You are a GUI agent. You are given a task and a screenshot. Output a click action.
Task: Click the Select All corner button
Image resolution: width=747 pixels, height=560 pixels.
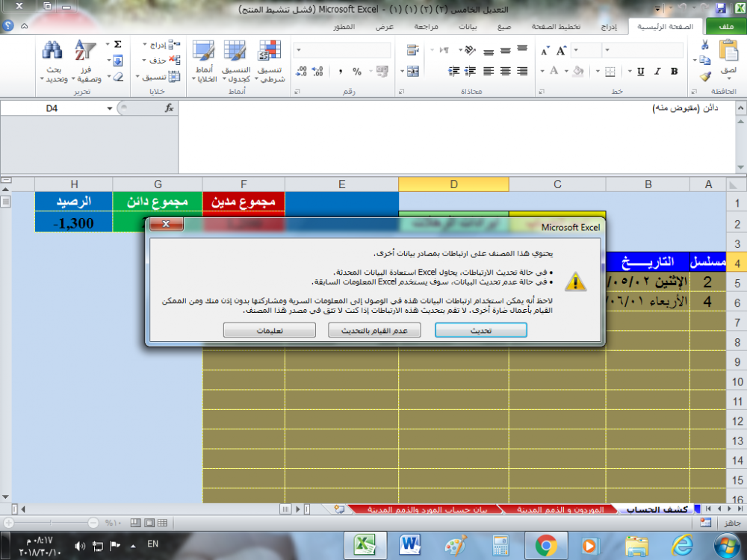point(734,184)
